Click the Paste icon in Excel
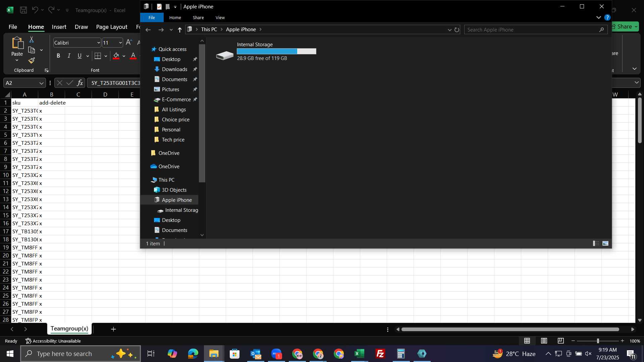 point(17,44)
